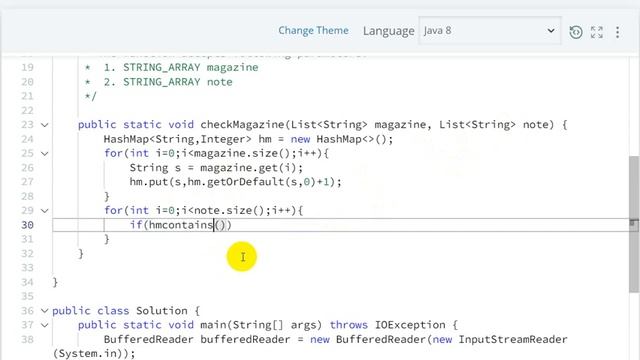This screenshot has width=640, height=360.
Task: Open the three-dot more options menu
Action: (x=618, y=32)
